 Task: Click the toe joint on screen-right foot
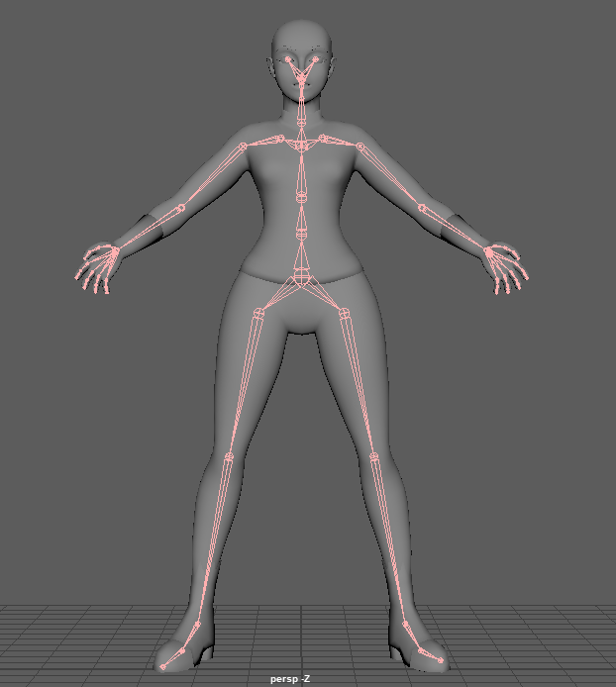tap(441, 659)
